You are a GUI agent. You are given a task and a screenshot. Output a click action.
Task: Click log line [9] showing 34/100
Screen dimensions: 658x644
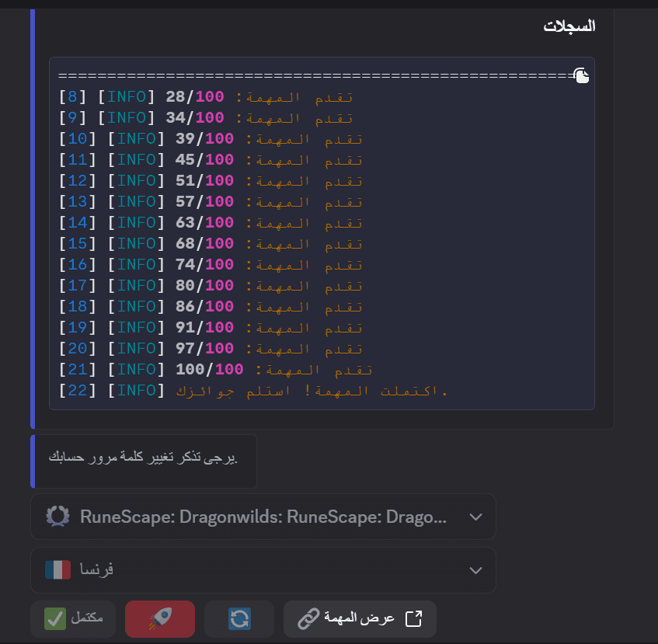pyautogui.click(x=206, y=118)
